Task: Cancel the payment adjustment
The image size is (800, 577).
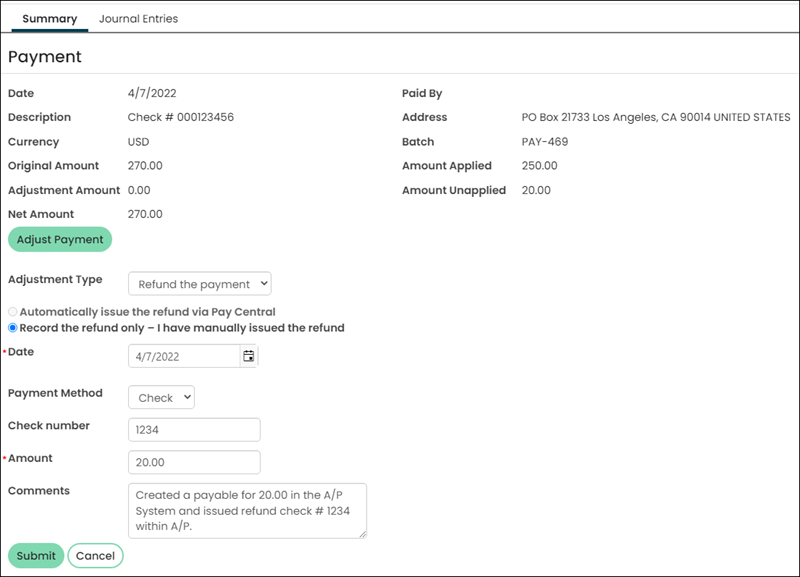Action: coord(95,556)
